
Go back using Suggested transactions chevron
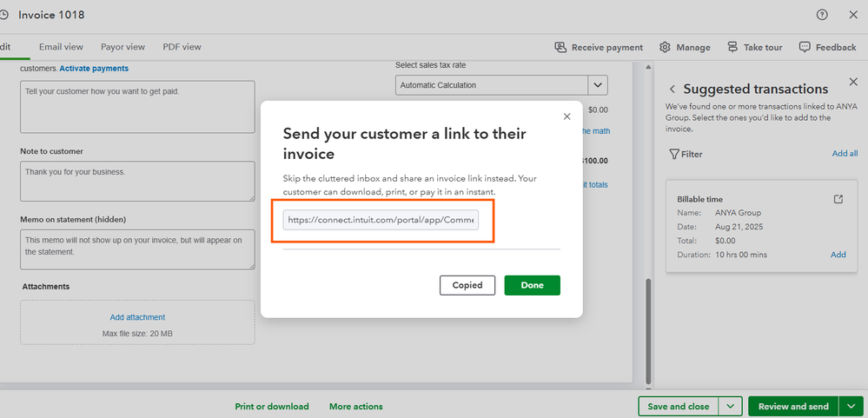[672, 90]
